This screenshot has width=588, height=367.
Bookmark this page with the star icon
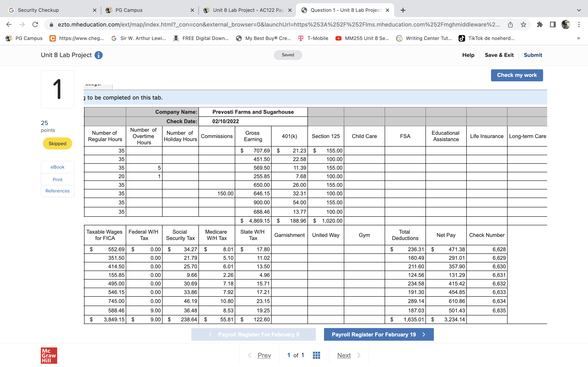point(523,24)
